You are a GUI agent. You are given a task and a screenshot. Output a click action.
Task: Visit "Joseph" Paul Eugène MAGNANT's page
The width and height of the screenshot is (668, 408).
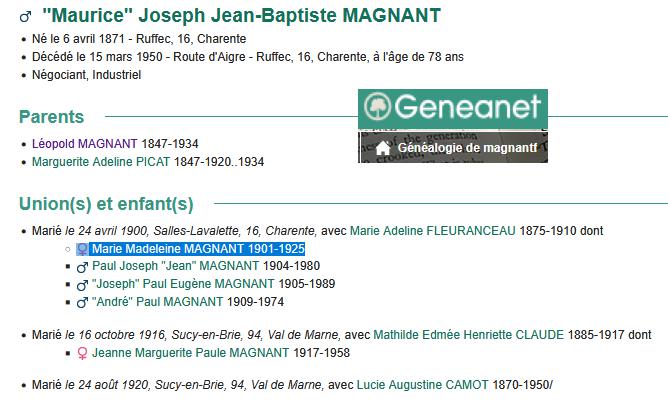tap(183, 284)
